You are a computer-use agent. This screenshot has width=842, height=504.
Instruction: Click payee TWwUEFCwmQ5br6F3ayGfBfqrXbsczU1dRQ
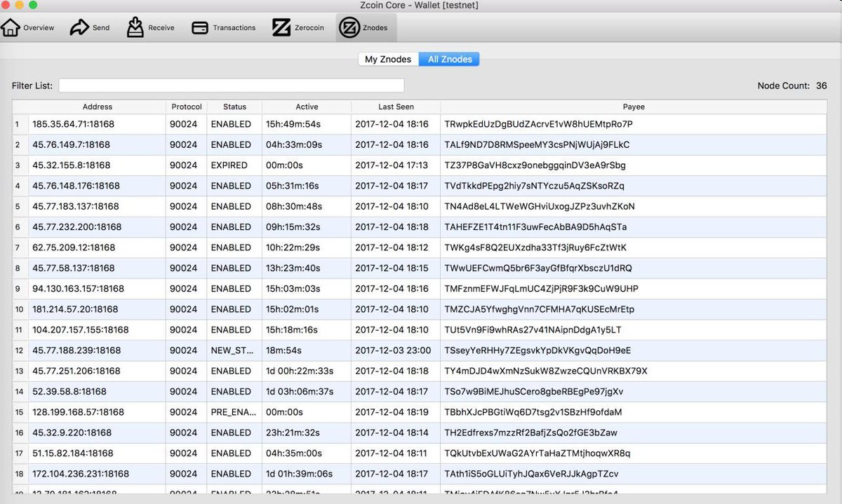537,268
